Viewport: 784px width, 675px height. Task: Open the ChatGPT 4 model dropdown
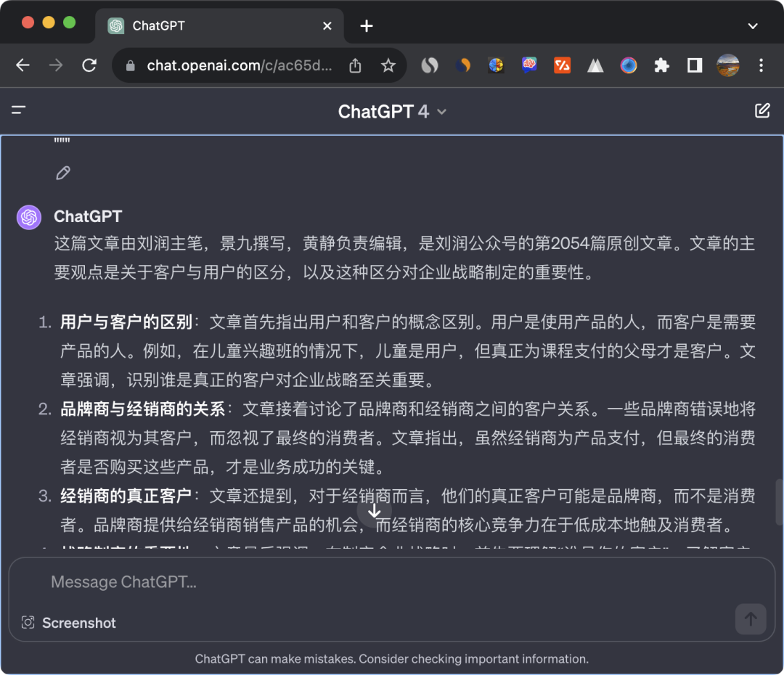click(392, 112)
